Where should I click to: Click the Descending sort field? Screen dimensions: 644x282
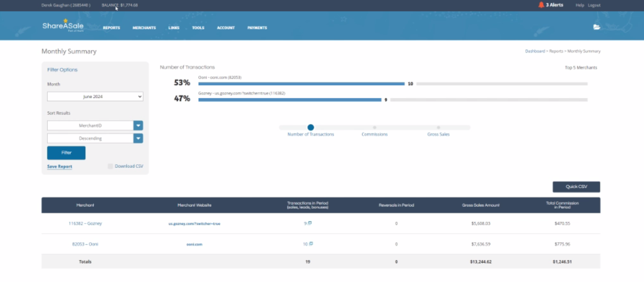coord(90,138)
